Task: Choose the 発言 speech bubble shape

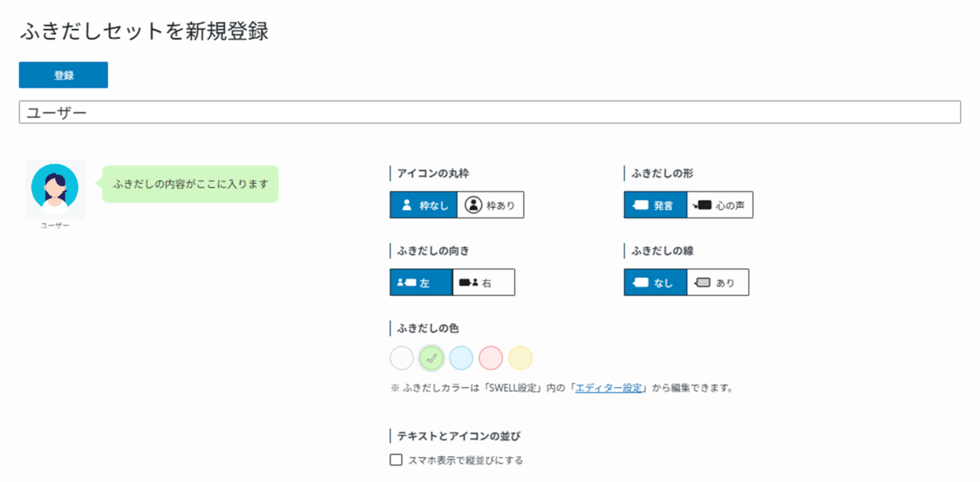Action: [655, 205]
